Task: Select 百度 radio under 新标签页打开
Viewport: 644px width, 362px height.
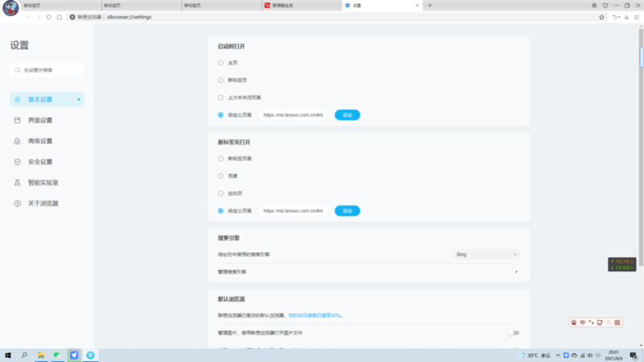Action: click(221, 176)
